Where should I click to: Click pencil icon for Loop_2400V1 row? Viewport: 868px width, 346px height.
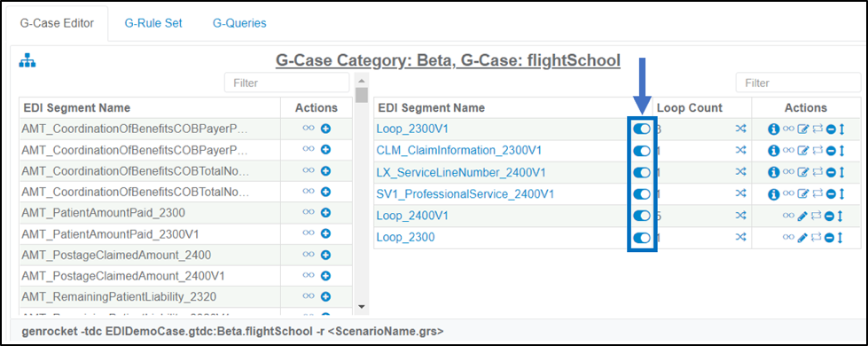pos(802,216)
